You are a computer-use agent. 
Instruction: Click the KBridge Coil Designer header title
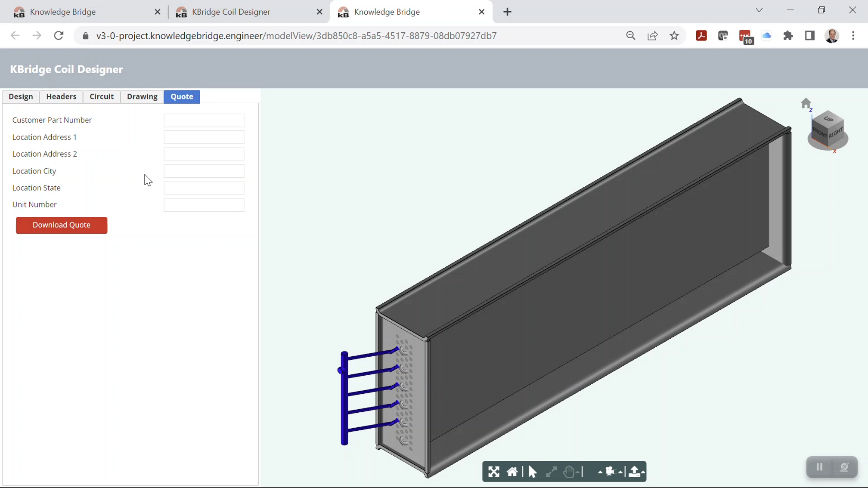(x=66, y=69)
